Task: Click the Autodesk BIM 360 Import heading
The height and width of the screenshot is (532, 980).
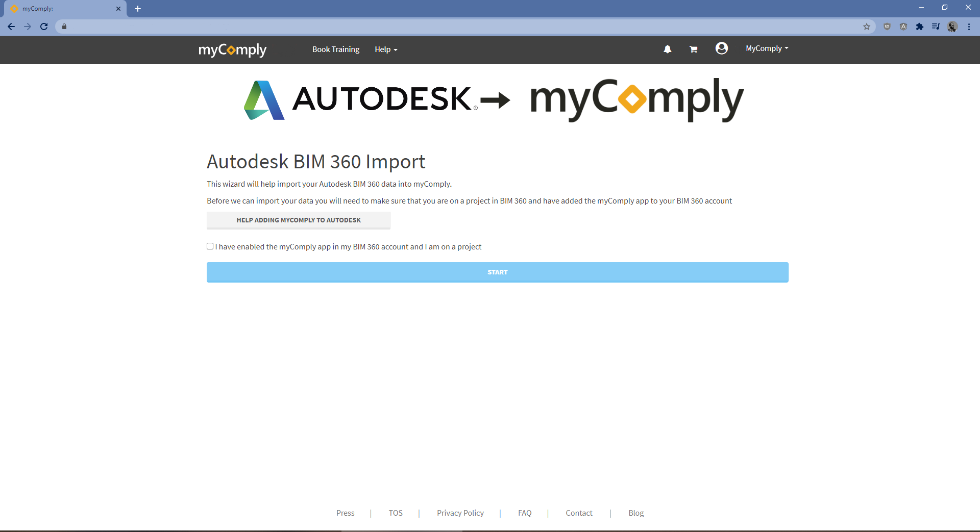Action: pos(316,162)
